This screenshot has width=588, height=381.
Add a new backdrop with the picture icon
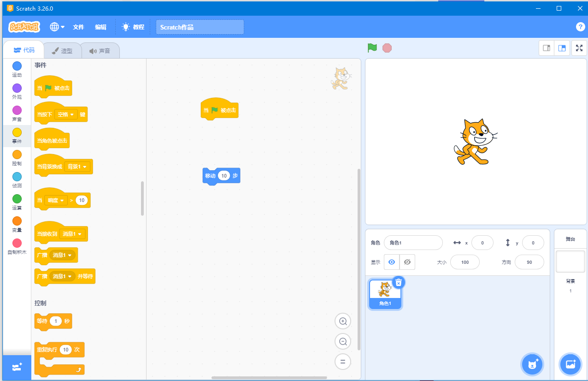coord(570,364)
